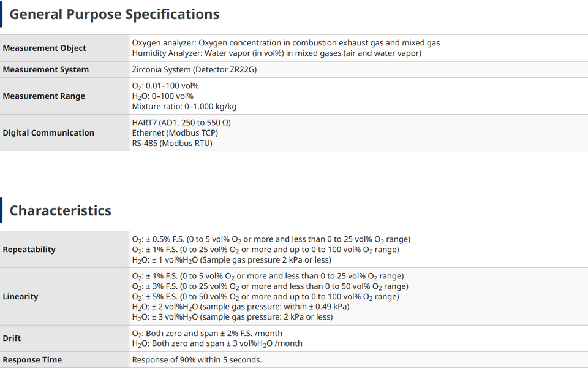Click the Response Time row label
Screen dimensions: 588x368
(x=32, y=360)
